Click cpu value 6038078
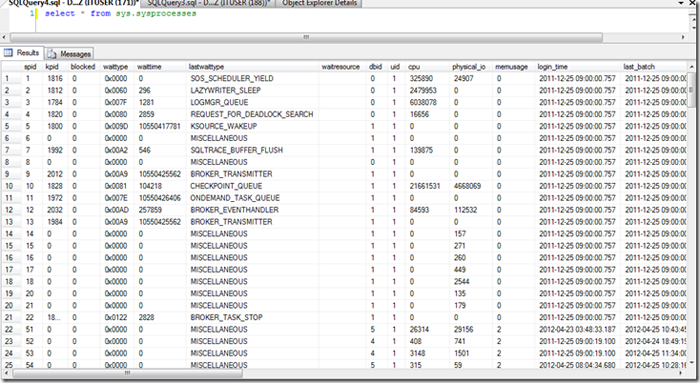The image size is (700, 383). click(x=428, y=102)
